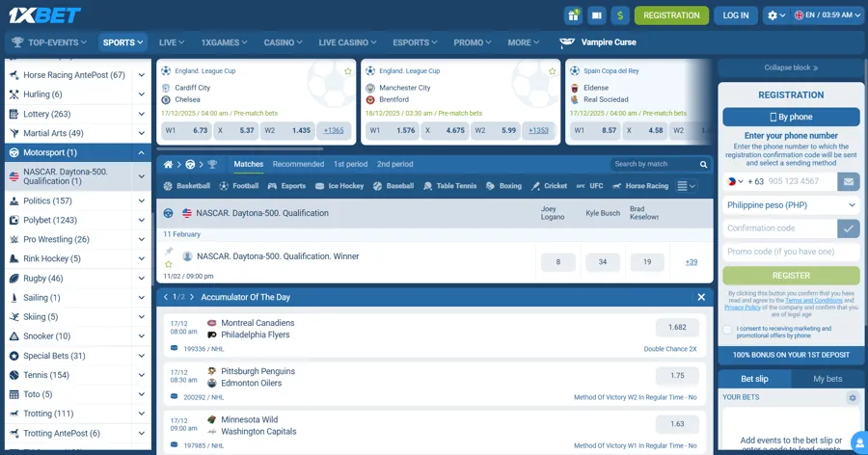This screenshot has height=455, width=868.
Task: Expand the Politics (157) sidebar category
Action: (x=142, y=201)
